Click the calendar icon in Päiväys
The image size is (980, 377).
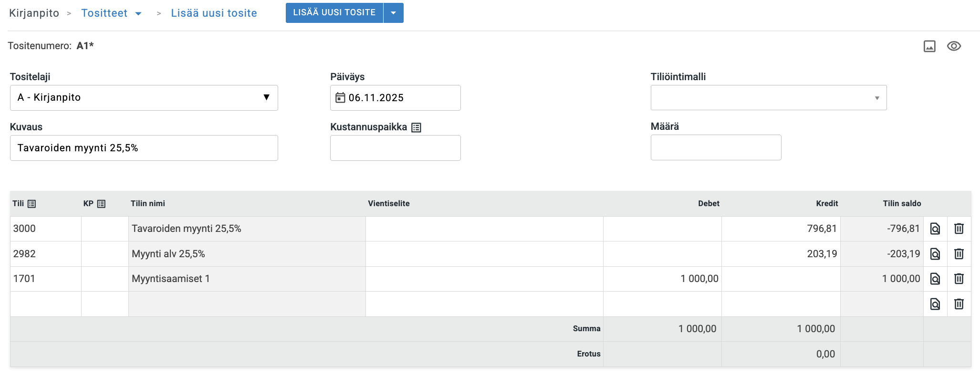340,98
